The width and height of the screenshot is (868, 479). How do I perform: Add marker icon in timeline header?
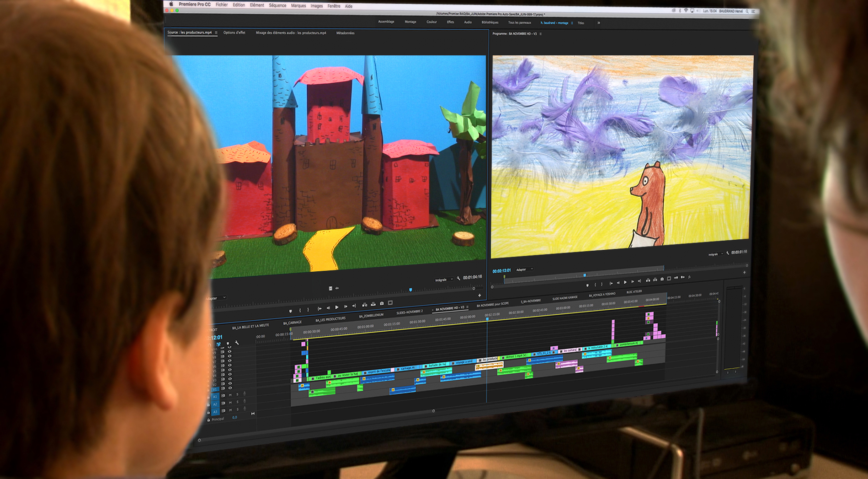[x=228, y=344]
